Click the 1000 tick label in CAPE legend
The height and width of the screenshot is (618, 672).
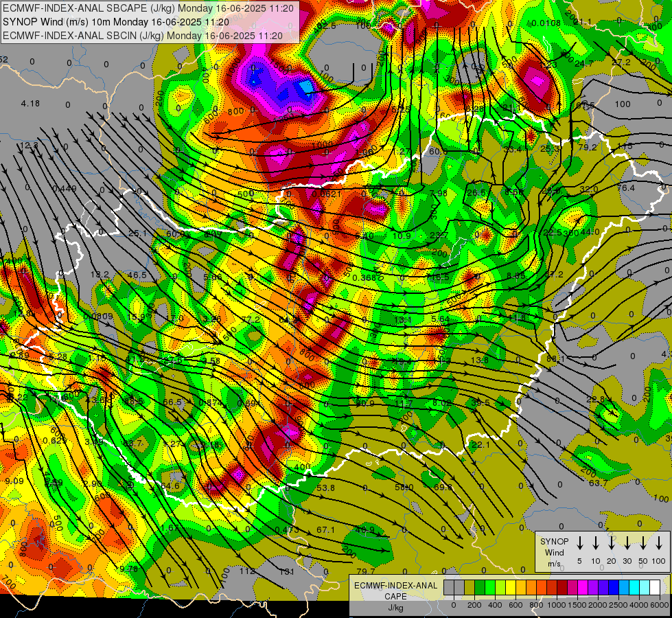coord(557,605)
